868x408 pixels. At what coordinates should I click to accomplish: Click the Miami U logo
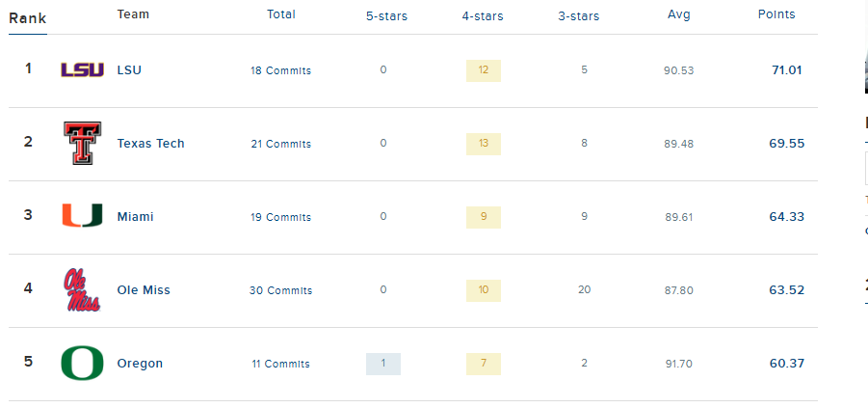[x=82, y=216]
